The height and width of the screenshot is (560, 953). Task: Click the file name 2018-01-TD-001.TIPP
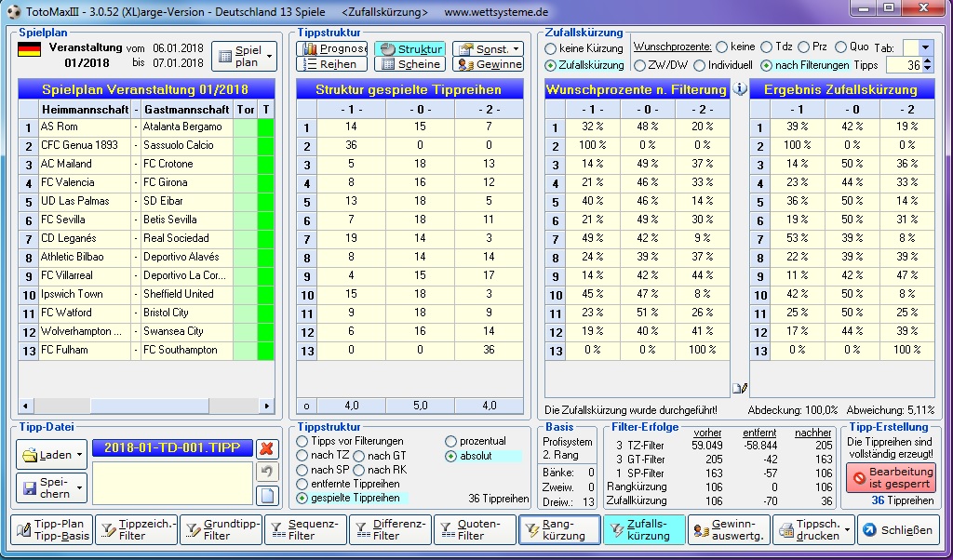[x=172, y=448]
